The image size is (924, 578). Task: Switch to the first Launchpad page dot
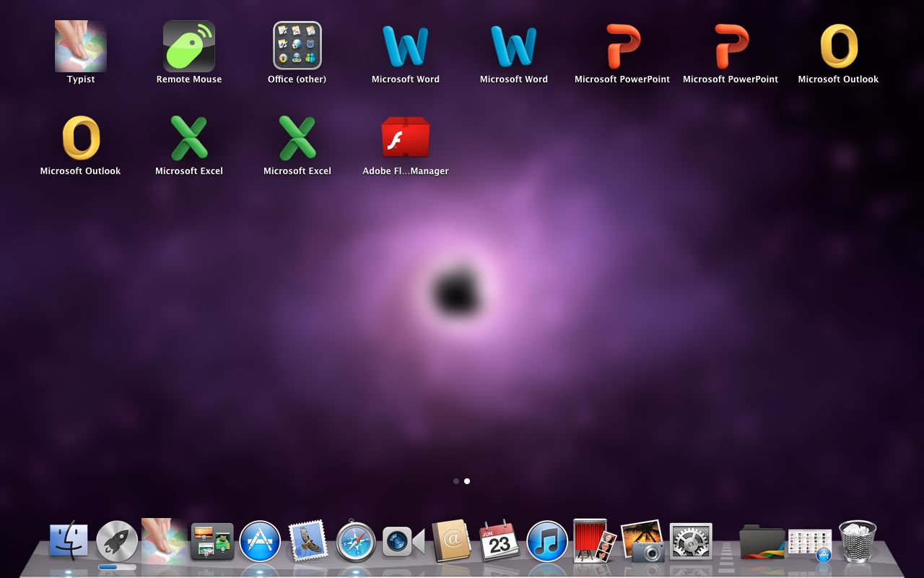[x=456, y=480]
